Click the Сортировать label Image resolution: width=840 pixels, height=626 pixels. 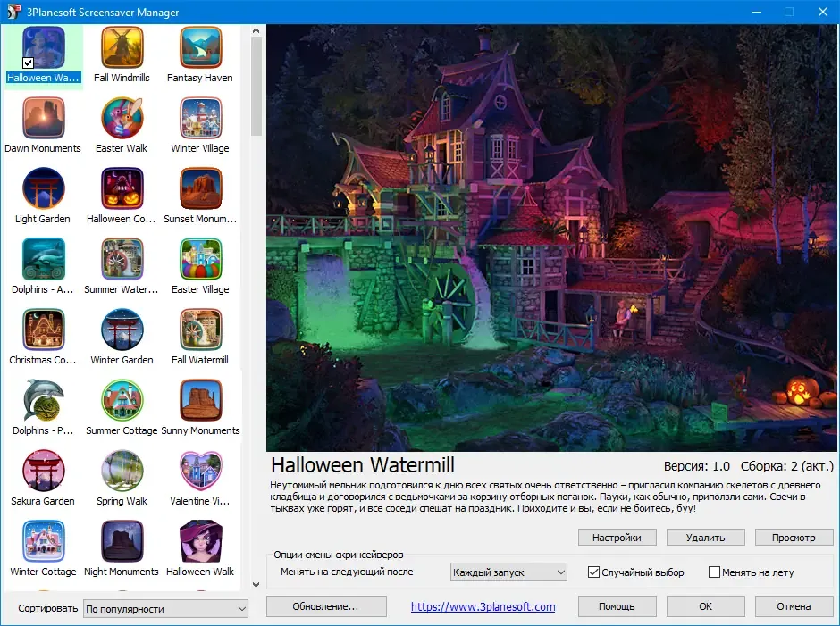point(48,608)
